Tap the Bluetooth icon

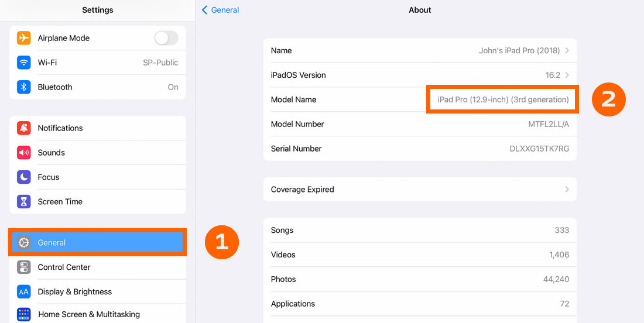24,87
